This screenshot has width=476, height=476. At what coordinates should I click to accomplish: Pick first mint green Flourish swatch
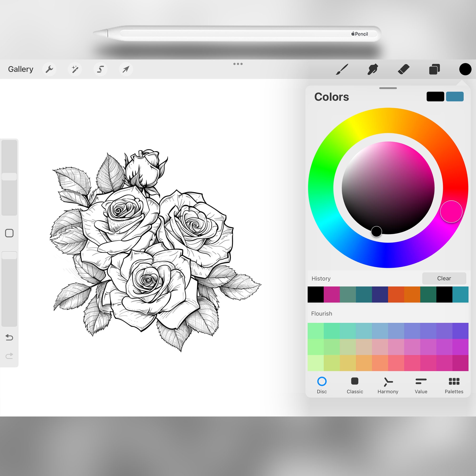point(316,331)
